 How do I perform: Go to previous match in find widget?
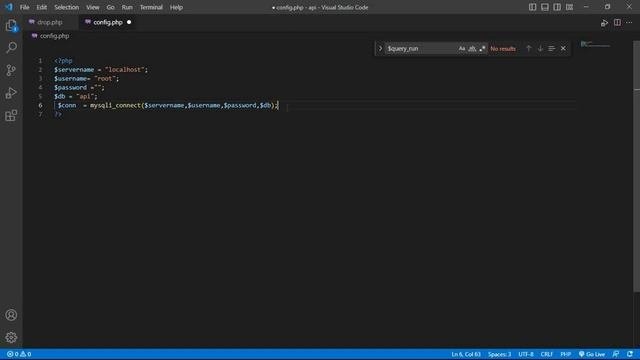(x=529, y=49)
